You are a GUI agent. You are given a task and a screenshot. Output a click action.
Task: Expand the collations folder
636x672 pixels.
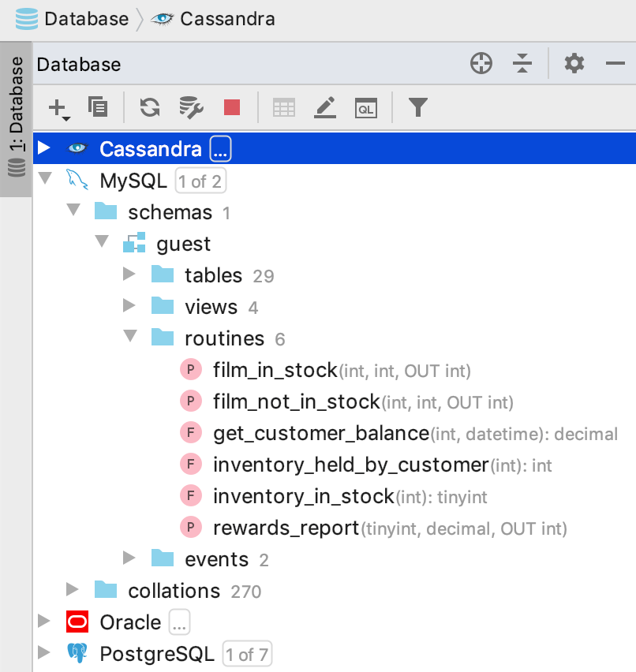73,589
